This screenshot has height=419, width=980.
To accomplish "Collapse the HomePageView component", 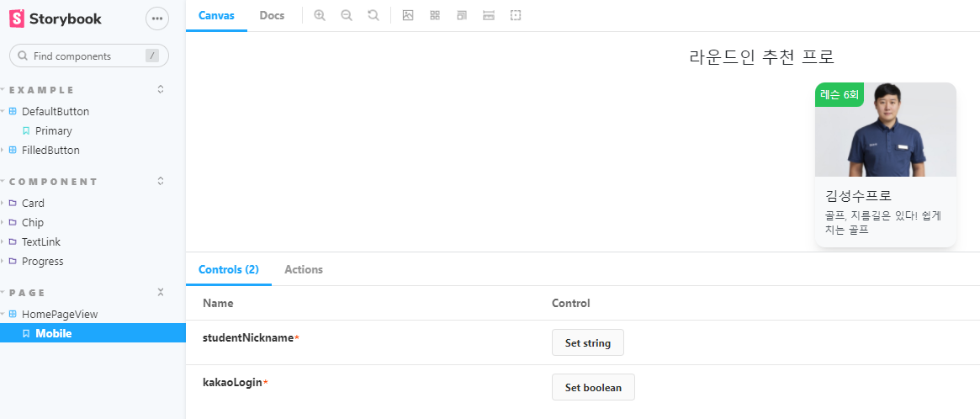I will 60,314.
